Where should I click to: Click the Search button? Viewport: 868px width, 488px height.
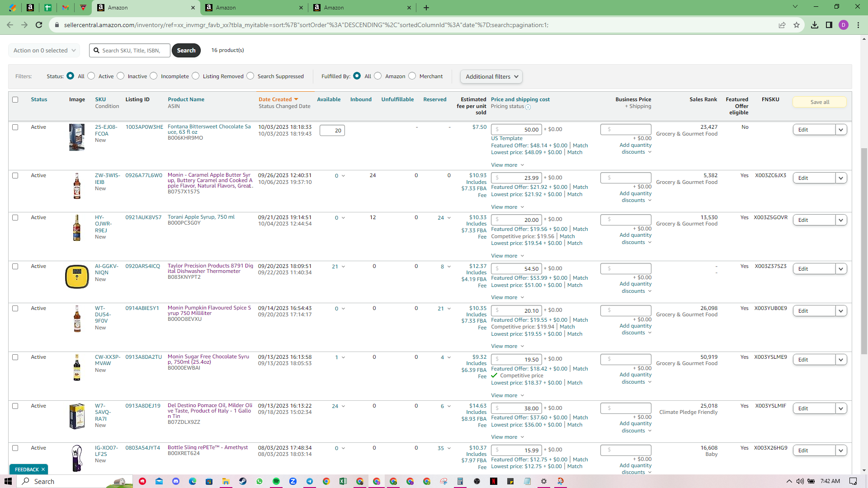186,51
